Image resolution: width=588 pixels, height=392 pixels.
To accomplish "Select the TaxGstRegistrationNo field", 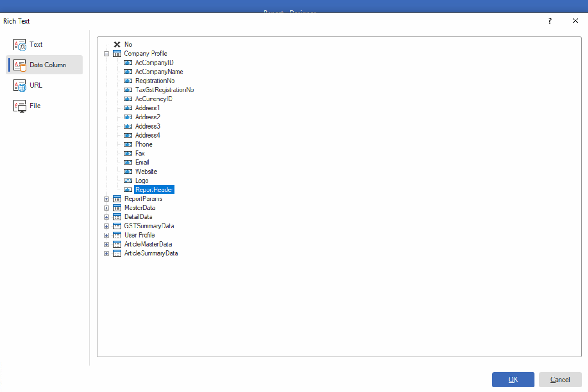I will pos(164,89).
